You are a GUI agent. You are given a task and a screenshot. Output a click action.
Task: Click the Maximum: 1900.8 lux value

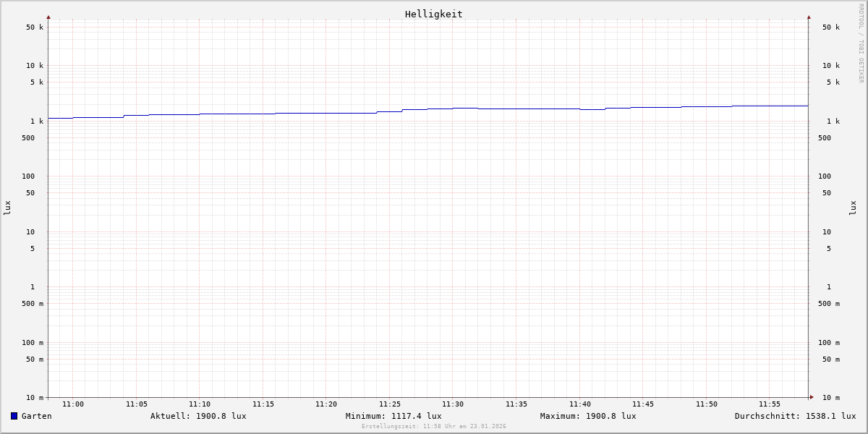pos(588,416)
